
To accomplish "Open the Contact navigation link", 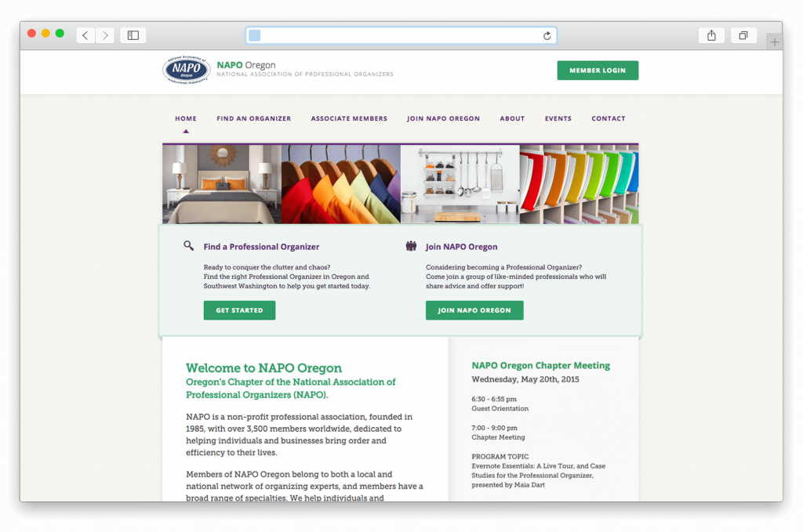I will (x=609, y=119).
